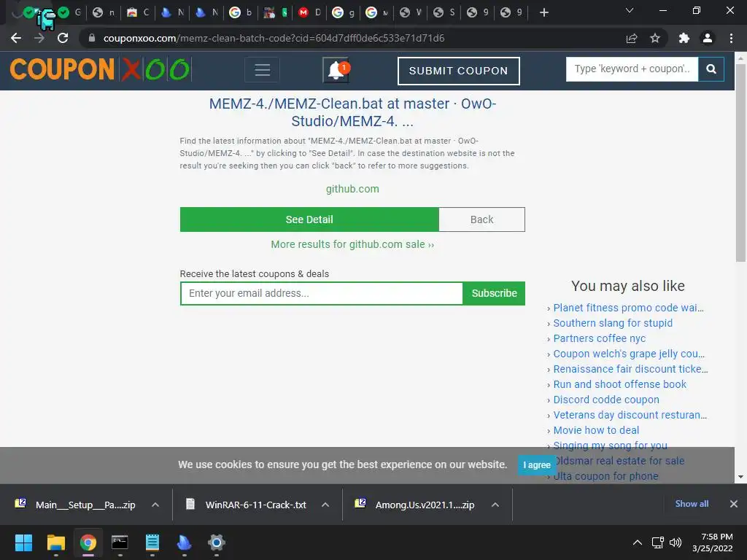This screenshot has height=560, width=747.
Task: Open the taskbar clock and date
Action: 713,542
